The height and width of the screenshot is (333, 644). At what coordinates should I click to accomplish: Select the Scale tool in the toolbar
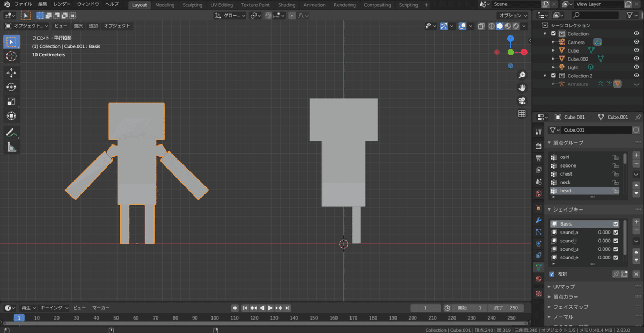[x=11, y=102]
